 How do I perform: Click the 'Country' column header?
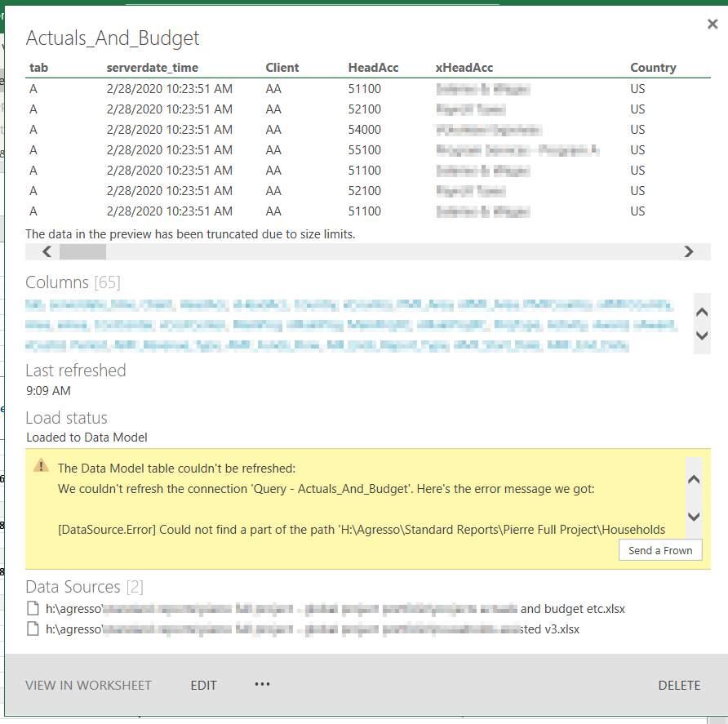(x=653, y=68)
